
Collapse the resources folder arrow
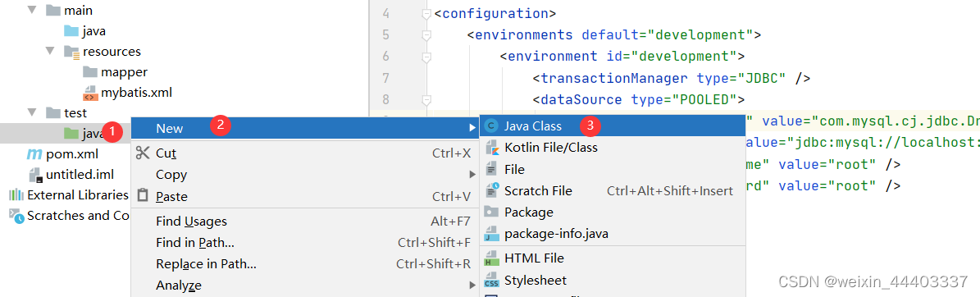(50, 51)
